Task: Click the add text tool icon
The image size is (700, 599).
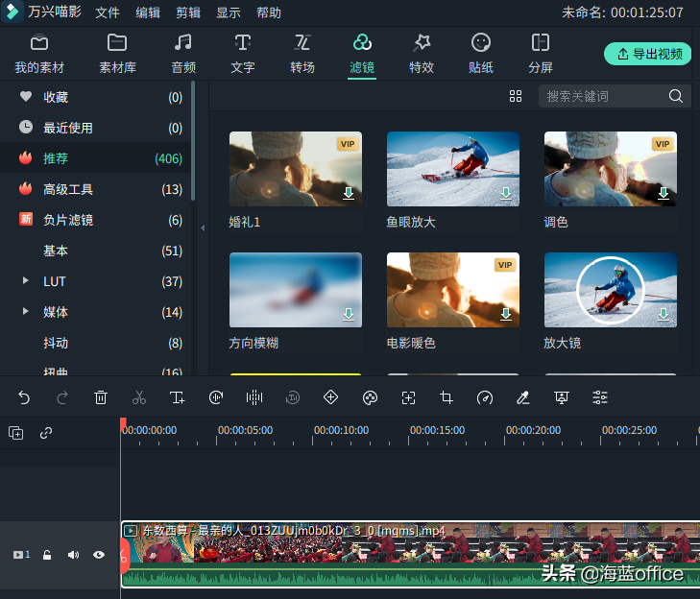Action: tap(178, 397)
